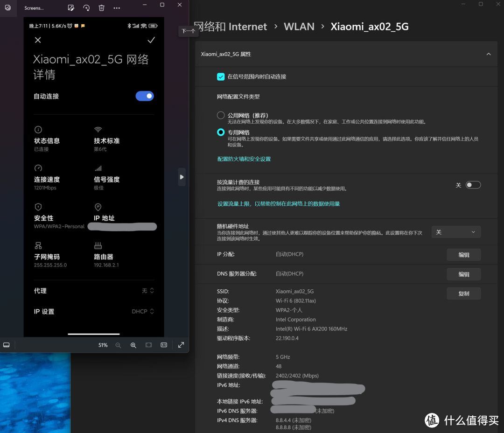Click the 8.8.8.8 IPv4 DNS server entry
The height and width of the screenshot is (433, 504).
[293, 427]
